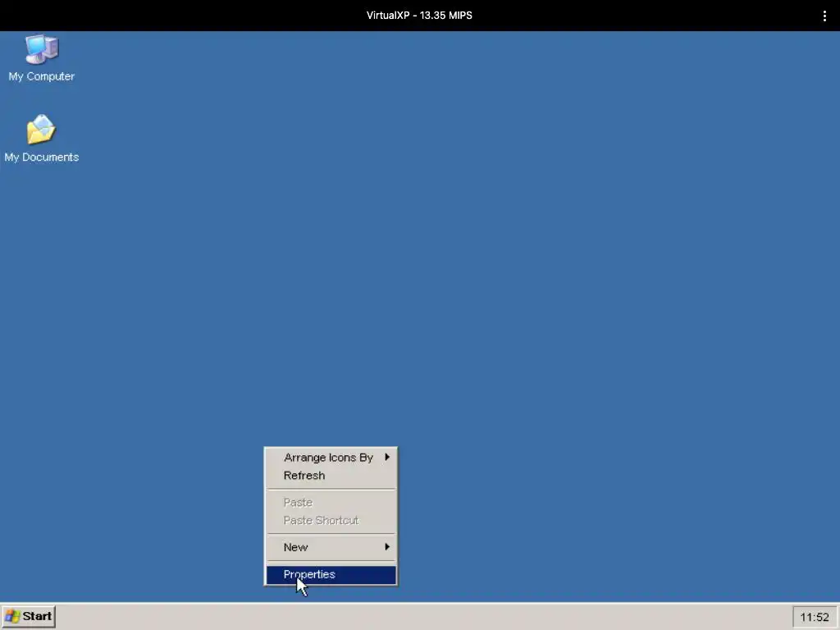Screen dimensions: 840x630
Task: Open the VirtualXP three-dot options menu
Action: tap(824, 16)
